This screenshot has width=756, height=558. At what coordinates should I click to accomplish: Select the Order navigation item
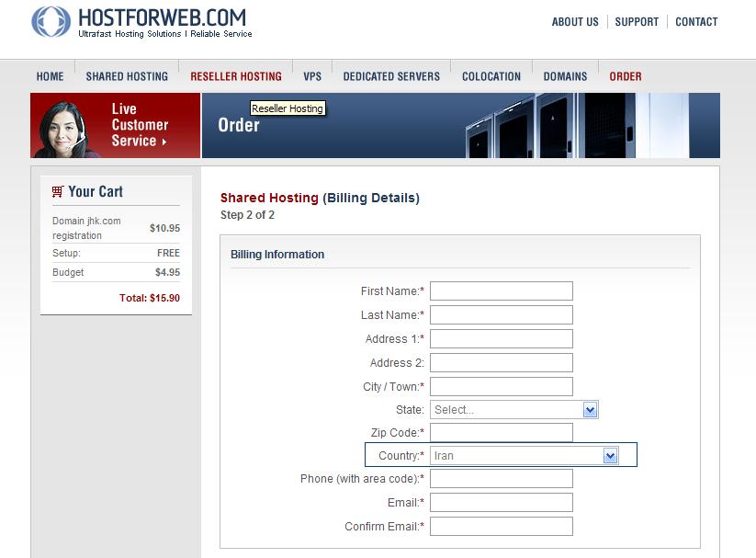[626, 76]
